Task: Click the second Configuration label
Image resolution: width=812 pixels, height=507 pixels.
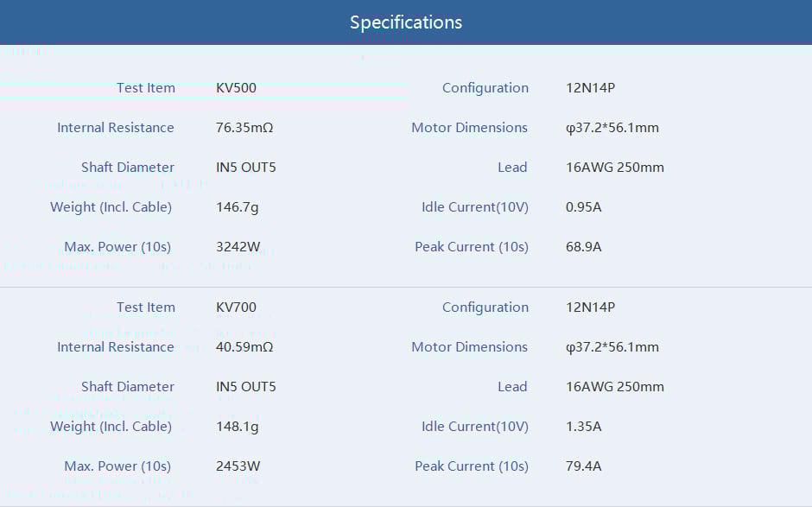Action: pyautogui.click(x=485, y=307)
